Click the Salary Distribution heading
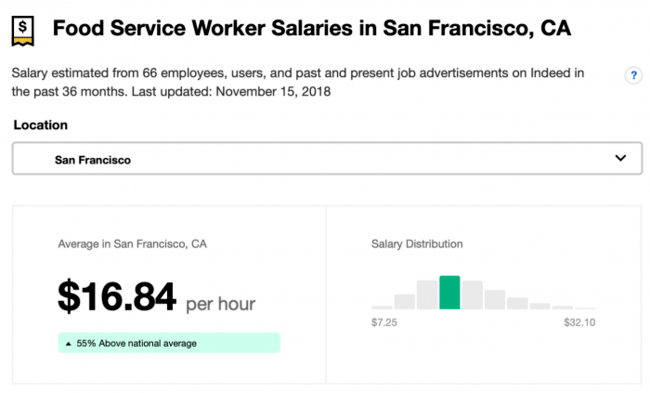The image size is (650, 393). pyautogui.click(x=417, y=244)
